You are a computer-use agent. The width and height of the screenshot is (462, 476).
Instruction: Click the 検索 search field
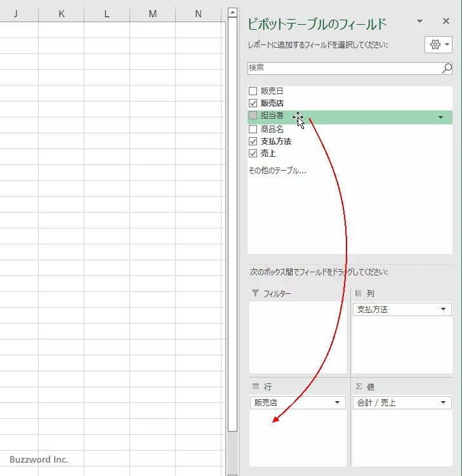tap(350, 69)
